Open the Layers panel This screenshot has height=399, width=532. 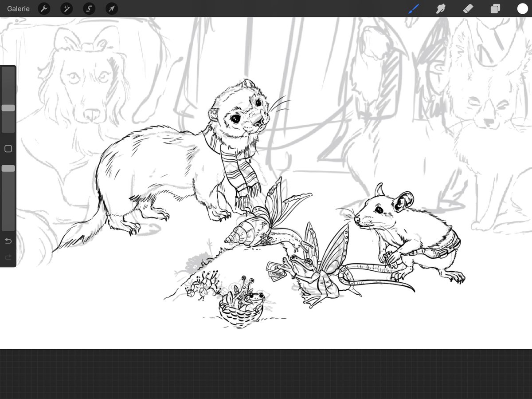pyautogui.click(x=495, y=9)
